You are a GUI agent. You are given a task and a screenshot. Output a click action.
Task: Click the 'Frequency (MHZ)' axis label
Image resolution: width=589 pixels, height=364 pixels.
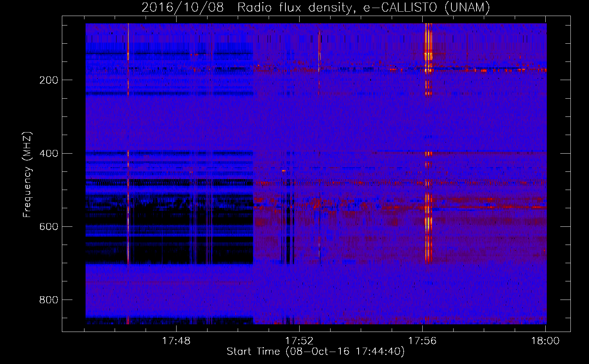(27, 175)
